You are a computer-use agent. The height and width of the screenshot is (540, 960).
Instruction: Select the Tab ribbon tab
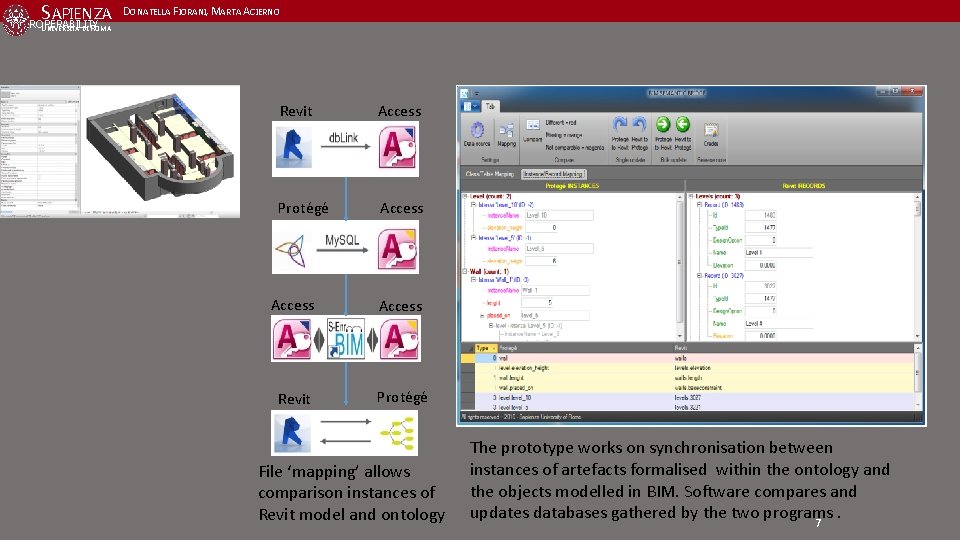point(490,107)
